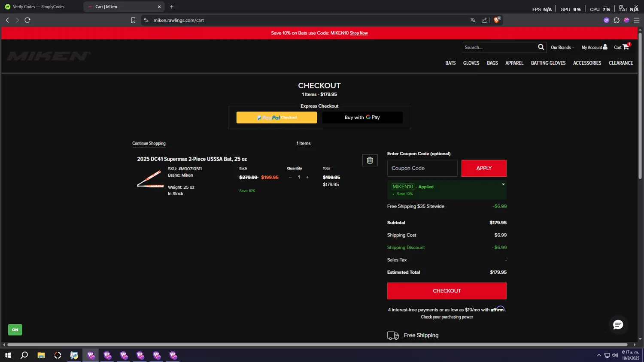Show hidden system tray icons
The height and width of the screenshot is (362, 644).
click(x=599, y=355)
